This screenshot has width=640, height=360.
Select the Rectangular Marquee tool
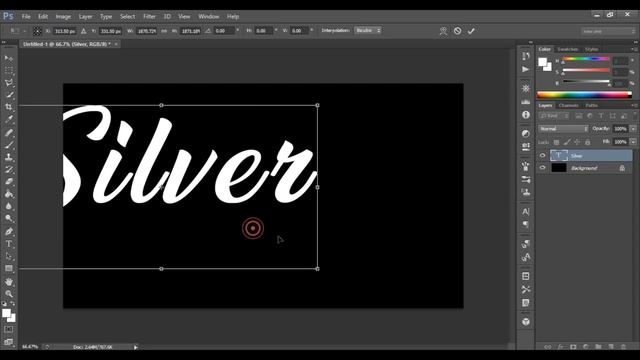point(9,70)
